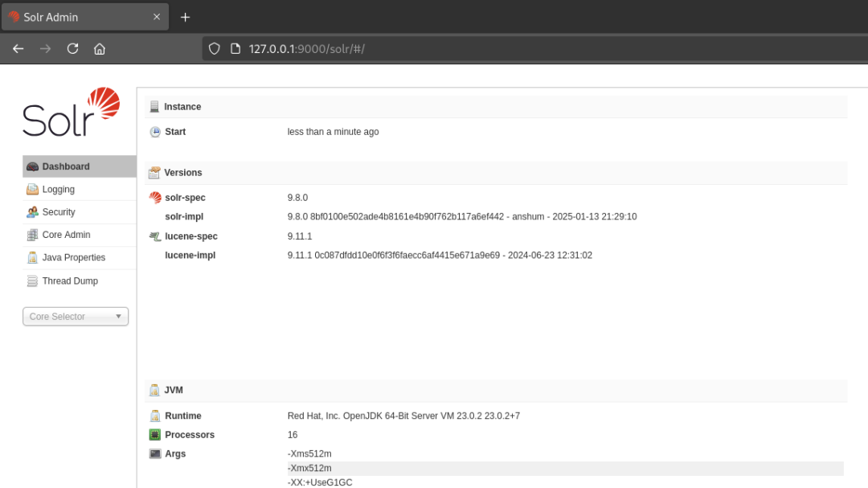868x488 pixels.
Task: Click the Thread Dump list icon
Action: coord(32,281)
